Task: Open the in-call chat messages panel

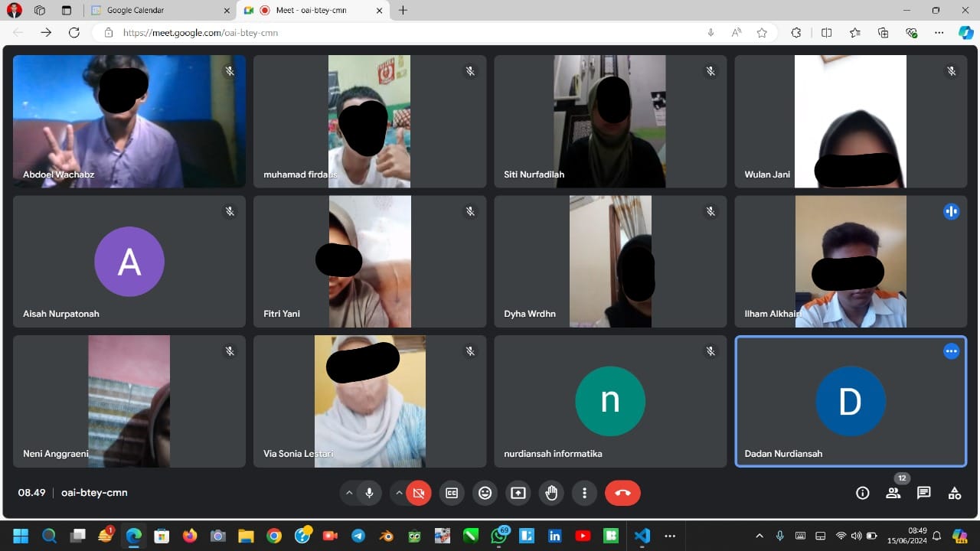Action: pos(923,493)
